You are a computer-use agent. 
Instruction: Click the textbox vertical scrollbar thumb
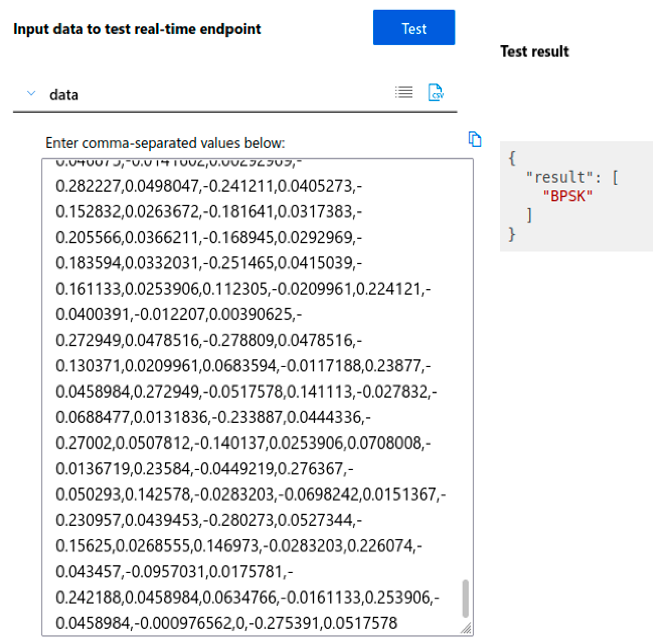[465, 598]
